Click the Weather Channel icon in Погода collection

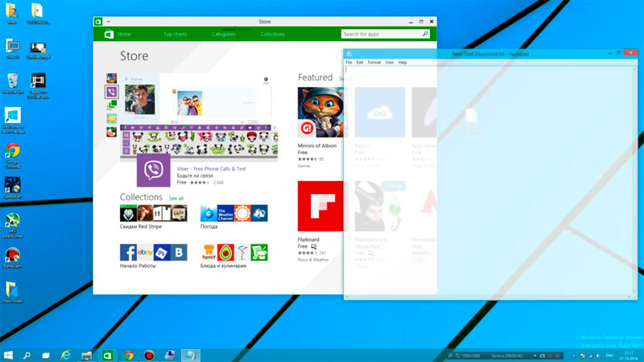(225, 213)
